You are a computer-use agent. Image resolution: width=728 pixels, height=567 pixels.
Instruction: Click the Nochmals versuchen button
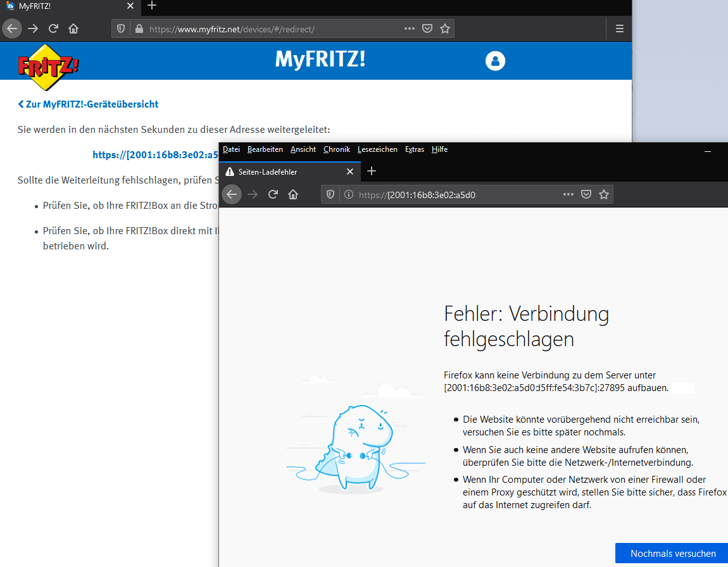coord(673,554)
